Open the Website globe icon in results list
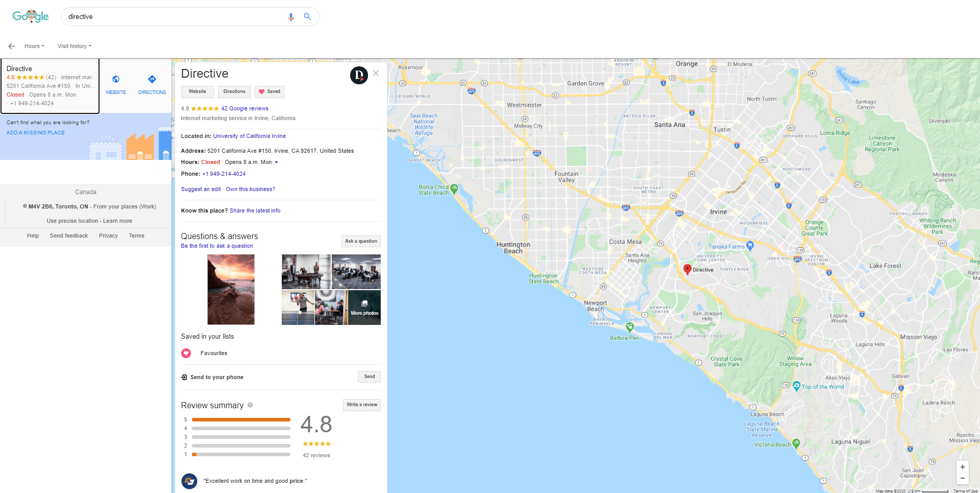980x493 pixels. 116,79
